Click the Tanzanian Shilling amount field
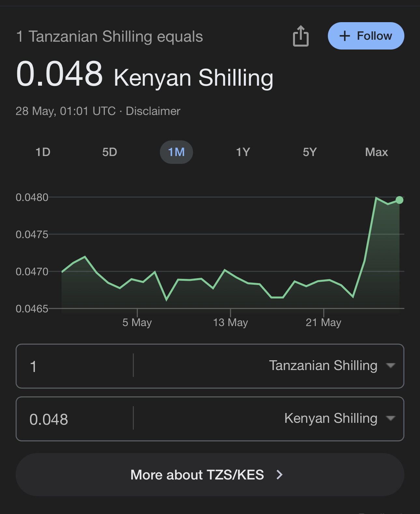The width and height of the screenshot is (420, 514). click(x=75, y=366)
